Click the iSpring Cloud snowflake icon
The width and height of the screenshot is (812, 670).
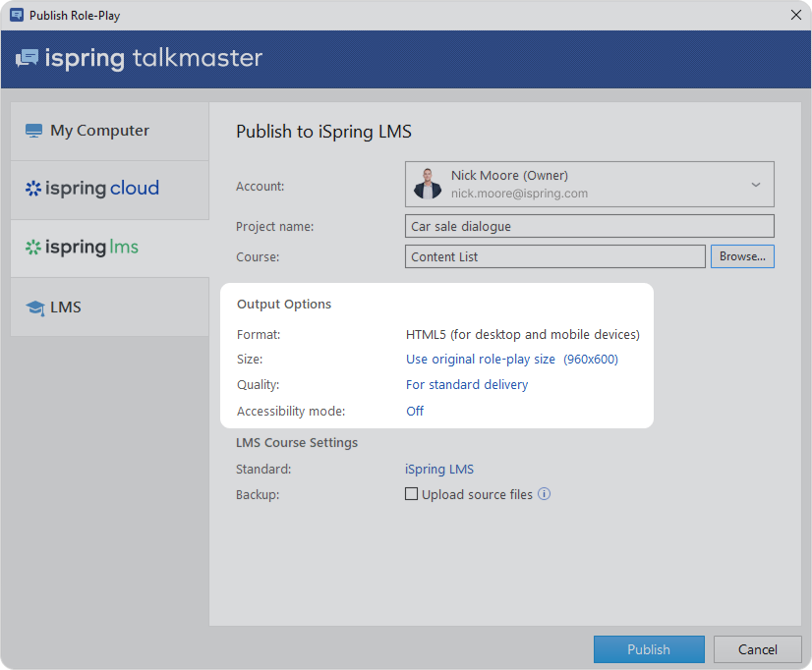(x=33, y=189)
